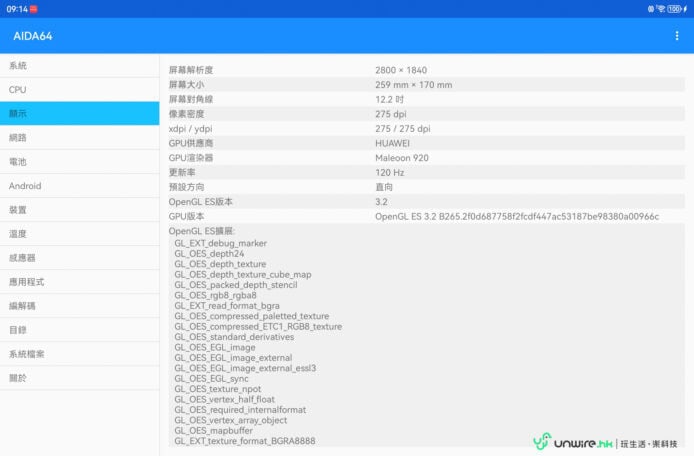Click the 09:14 status bar clock
The image size is (694, 456).
17,9
